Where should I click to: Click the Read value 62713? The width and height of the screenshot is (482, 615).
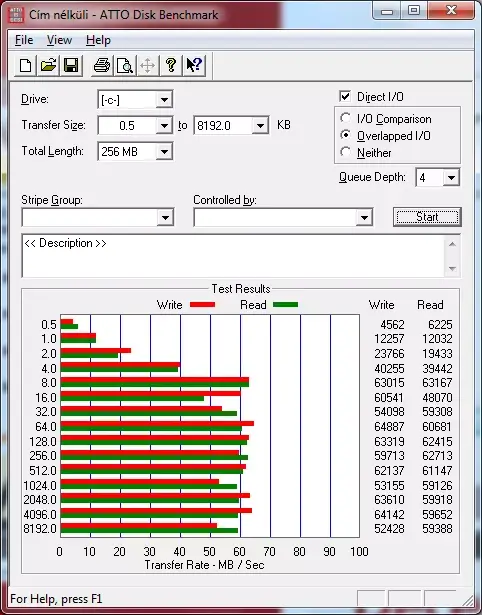[x=437, y=456]
